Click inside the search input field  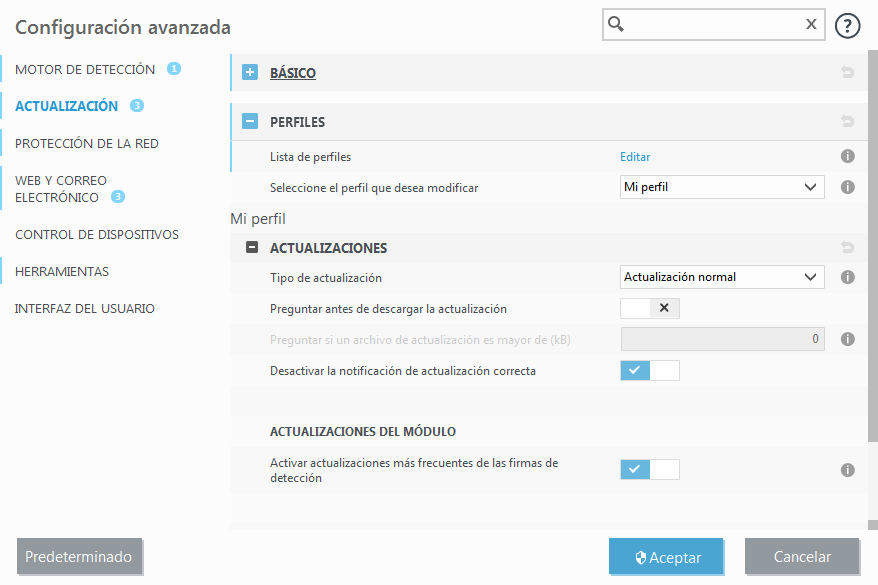(x=710, y=25)
